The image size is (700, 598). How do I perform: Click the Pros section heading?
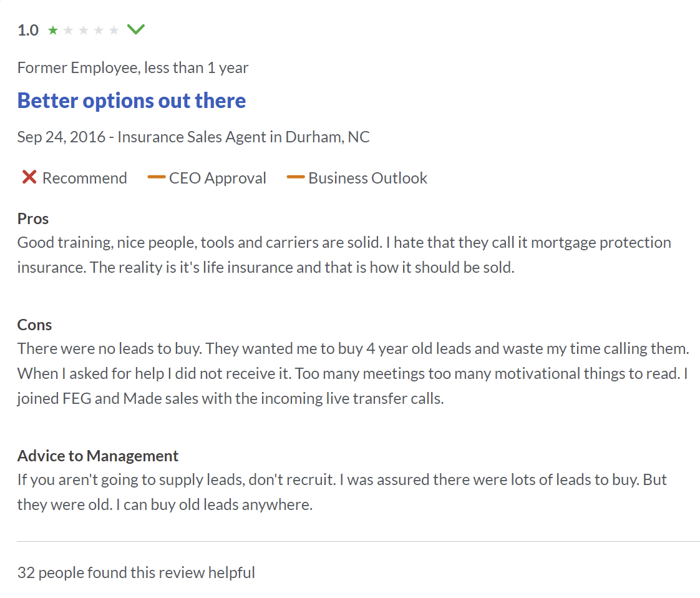33,218
